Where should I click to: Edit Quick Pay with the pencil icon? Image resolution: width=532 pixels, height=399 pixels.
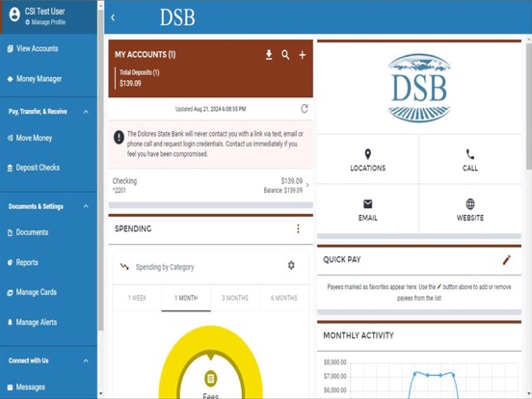[507, 260]
